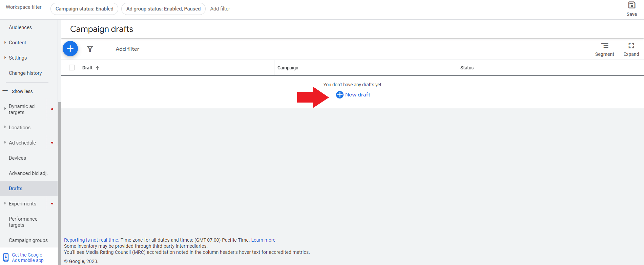
Task: Click the blue plus create draft button
Action: (x=70, y=49)
